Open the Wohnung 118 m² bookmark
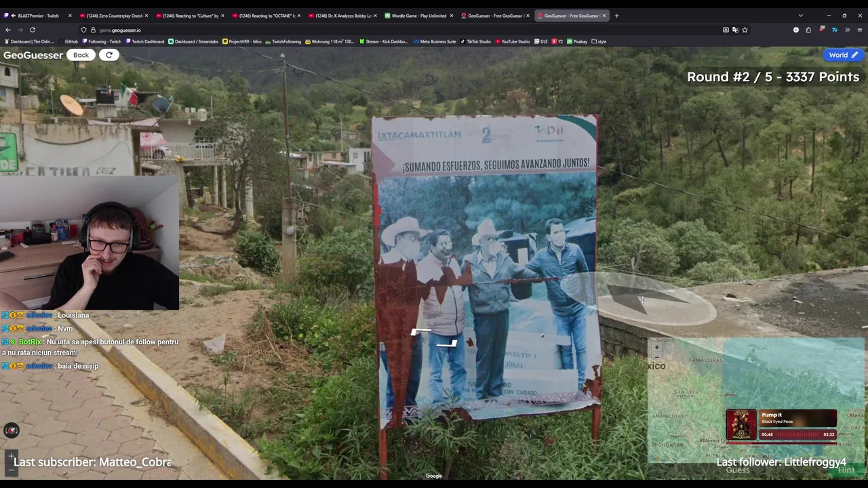The height and width of the screenshot is (488, 868). pos(330,41)
